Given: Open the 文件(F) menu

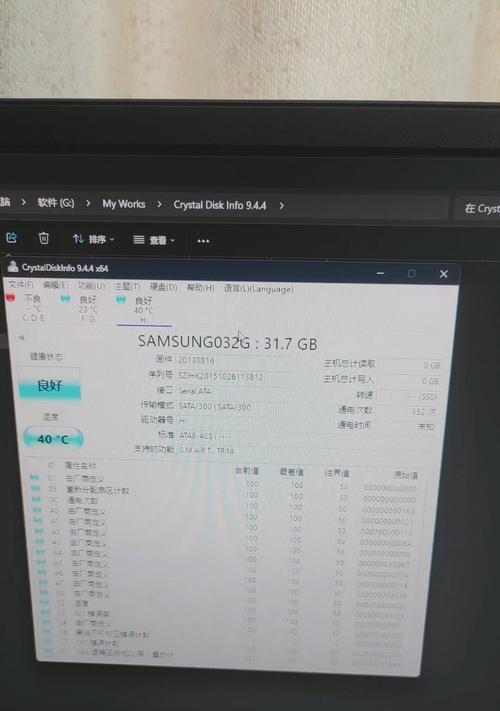Looking at the screenshot, I should click(x=21, y=285).
